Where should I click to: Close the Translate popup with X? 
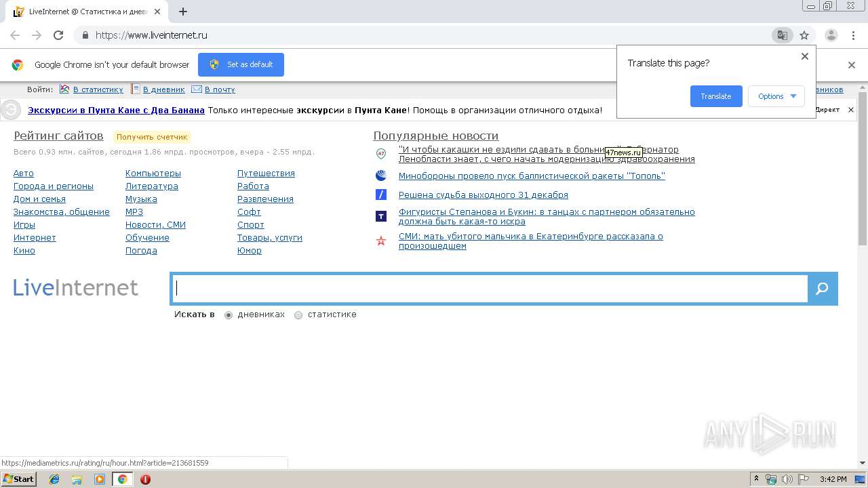805,56
